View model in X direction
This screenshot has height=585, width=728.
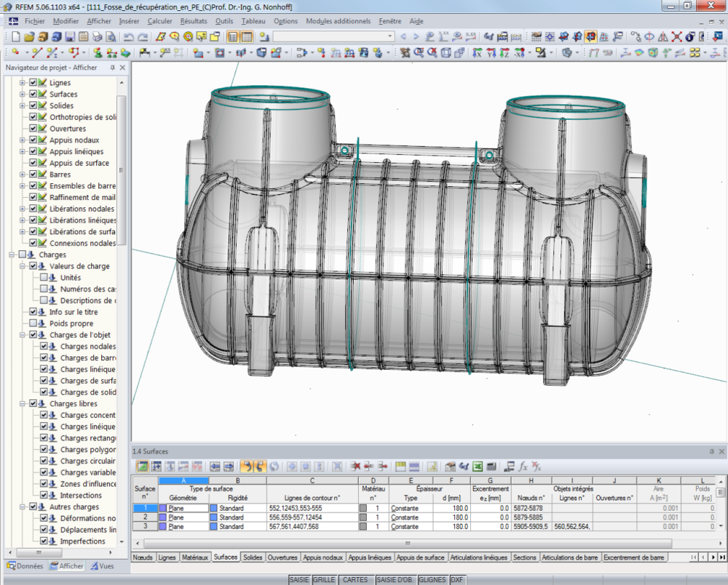tap(478, 53)
